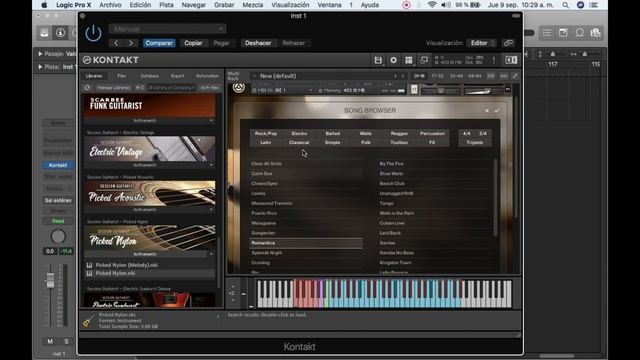Close the Song Browser with X
Image resolution: width=640 pixels, height=360 pixels.
[x=487, y=111]
